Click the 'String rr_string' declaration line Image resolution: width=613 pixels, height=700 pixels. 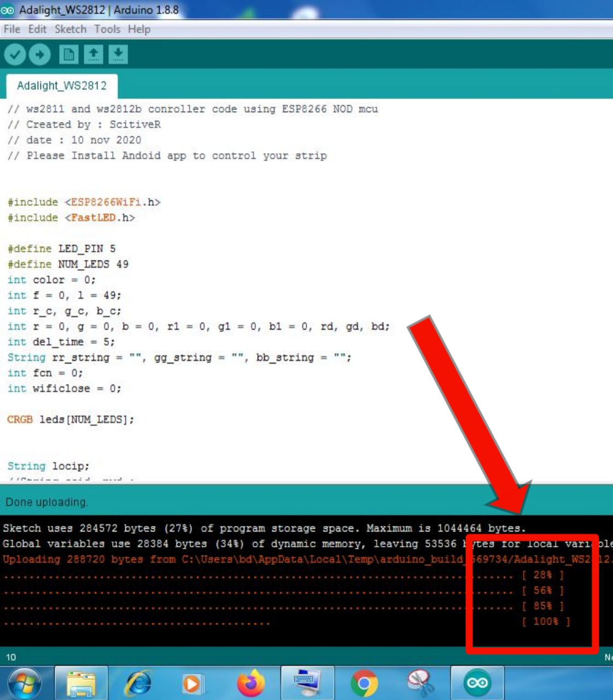pyautogui.click(x=179, y=358)
